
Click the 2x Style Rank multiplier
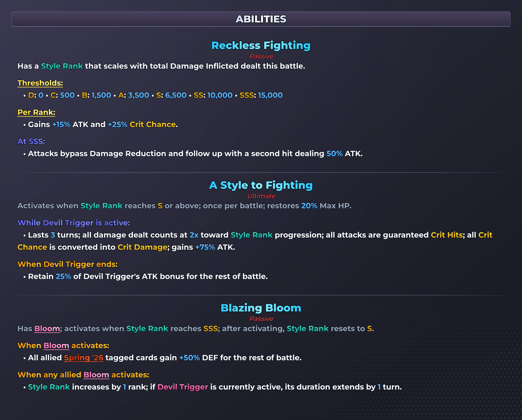pos(194,235)
